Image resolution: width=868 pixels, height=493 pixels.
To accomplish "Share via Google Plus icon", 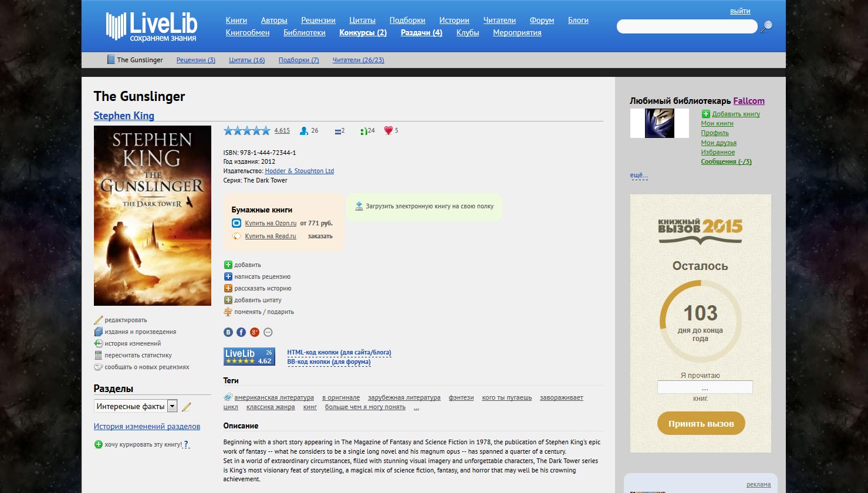I will pyautogui.click(x=255, y=332).
